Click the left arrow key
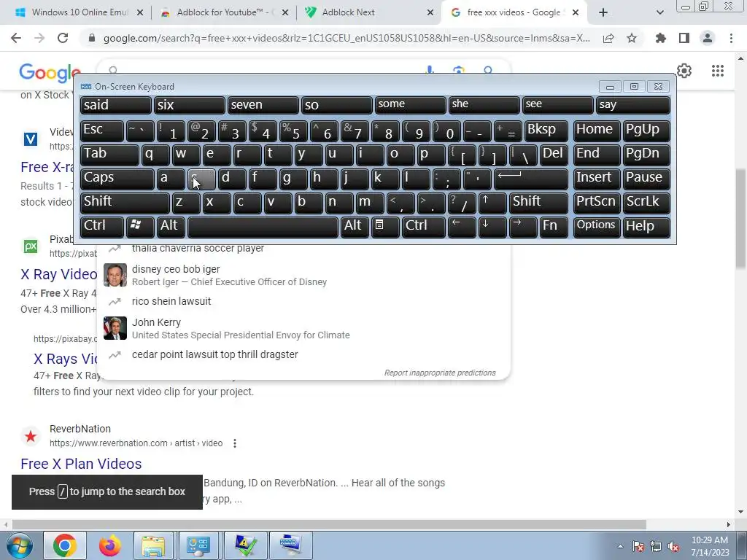This screenshot has height=560, width=747. (462, 227)
